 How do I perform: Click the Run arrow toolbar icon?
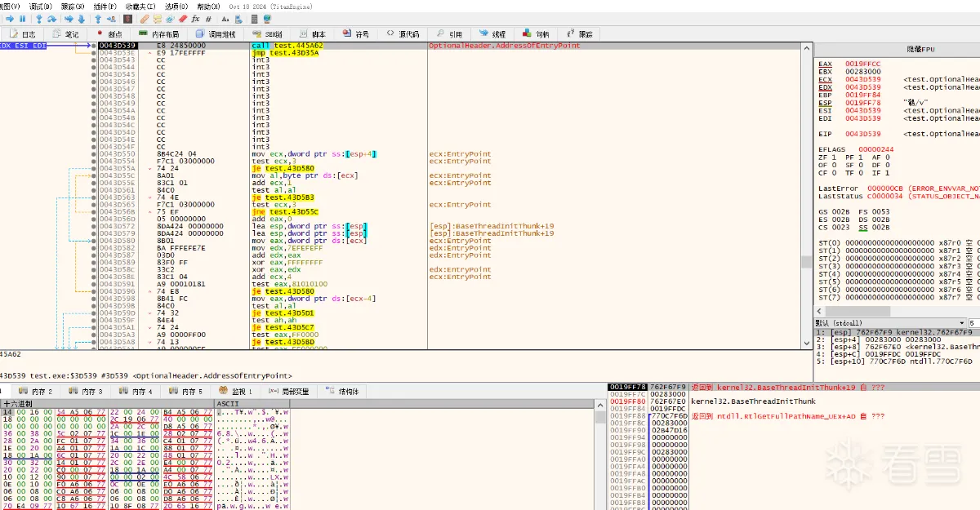coord(10,19)
